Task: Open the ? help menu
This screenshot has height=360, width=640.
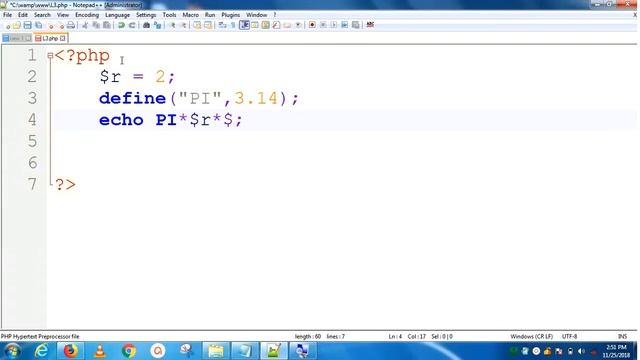Action: tap(275, 15)
